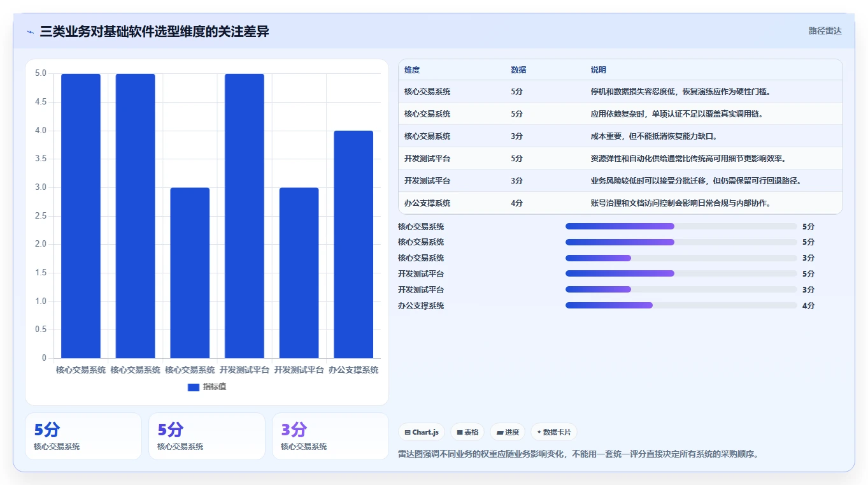
Task: Select the row about 账号治理和文档访问控制
Action: click(620, 203)
